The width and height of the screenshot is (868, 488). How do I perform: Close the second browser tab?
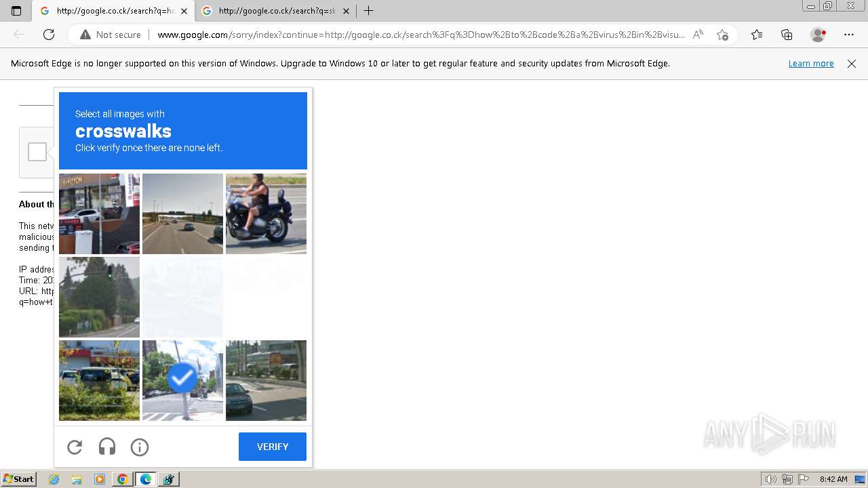click(x=346, y=11)
